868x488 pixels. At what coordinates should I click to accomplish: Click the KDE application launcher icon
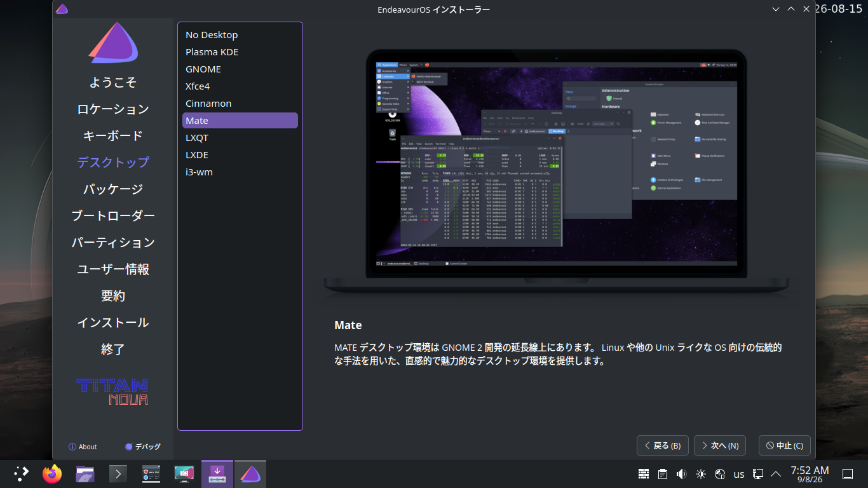tap(21, 474)
